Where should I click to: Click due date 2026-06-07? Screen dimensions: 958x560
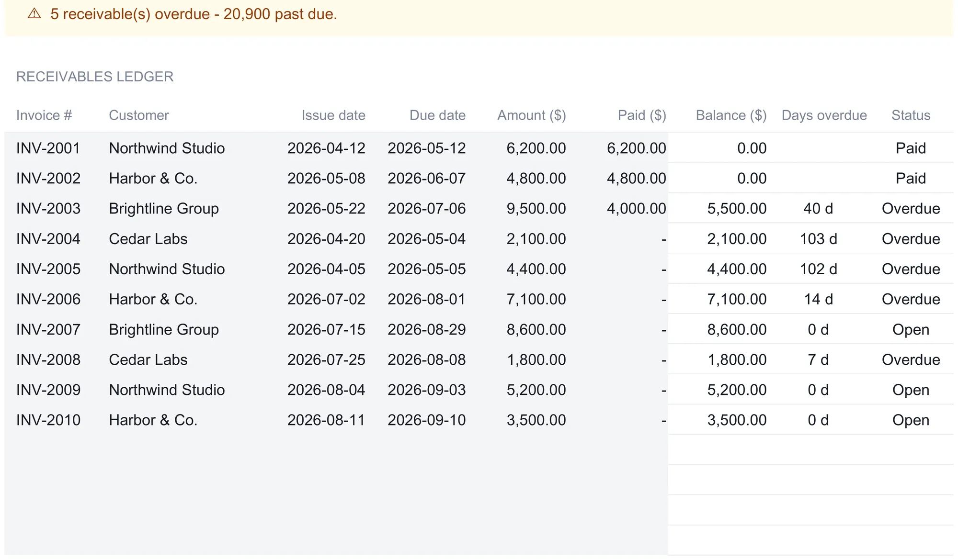[426, 179]
